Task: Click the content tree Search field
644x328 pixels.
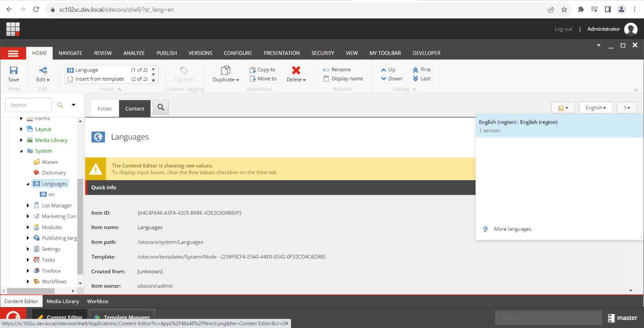Action: tap(28, 105)
